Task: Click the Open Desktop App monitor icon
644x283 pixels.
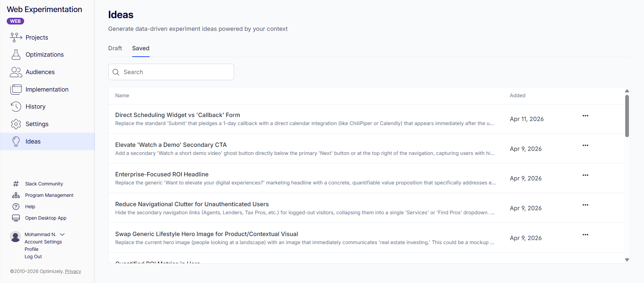Action: (16, 218)
